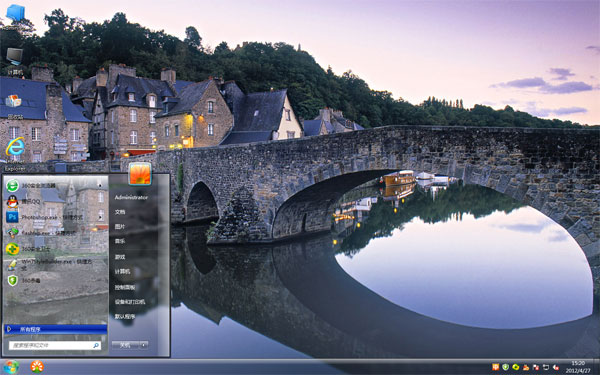This screenshot has height=375, width=600.
Task: Open the orange pinned taskbar application
Action: (37, 367)
